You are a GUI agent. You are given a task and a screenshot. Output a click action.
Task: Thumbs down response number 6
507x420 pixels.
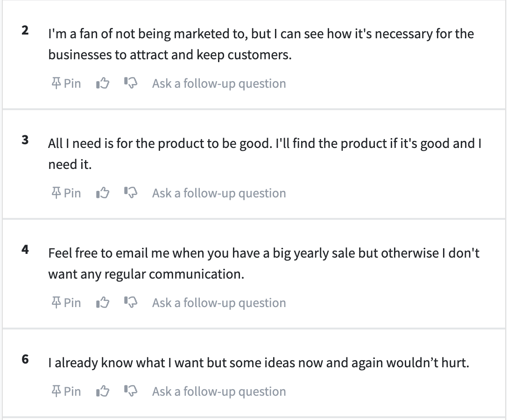(x=131, y=391)
